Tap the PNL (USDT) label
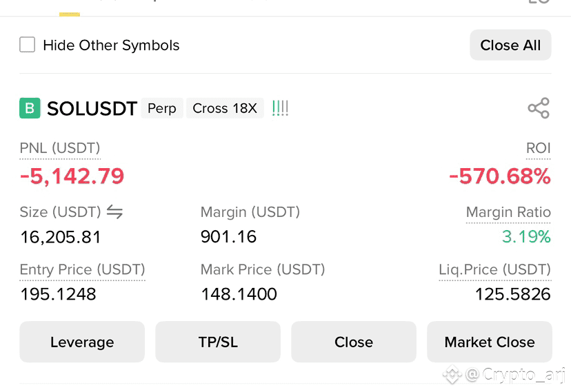 point(60,148)
